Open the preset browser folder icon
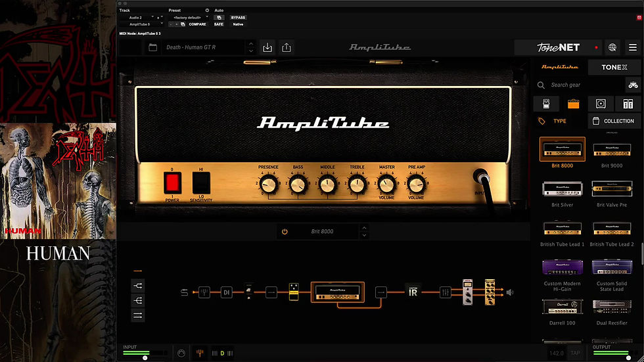The image size is (644, 362). point(152,47)
